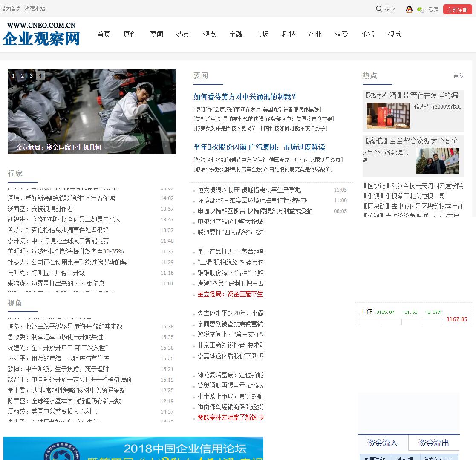
Task: Open the 首页 nav menu item
Action: (x=104, y=34)
